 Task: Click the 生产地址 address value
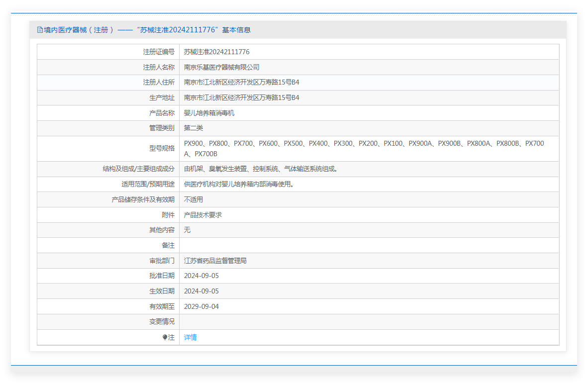[241, 97]
